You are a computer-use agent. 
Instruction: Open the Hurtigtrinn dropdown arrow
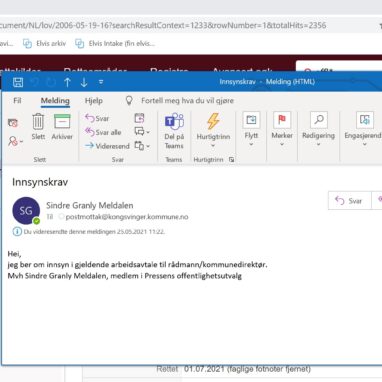[213, 146]
